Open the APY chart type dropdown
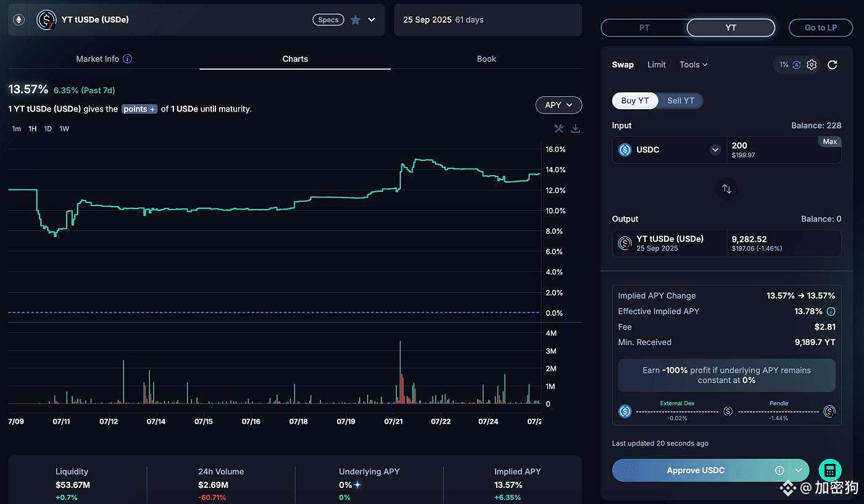Image resolution: width=864 pixels, height=504 pixels. (x=559, y=105)
